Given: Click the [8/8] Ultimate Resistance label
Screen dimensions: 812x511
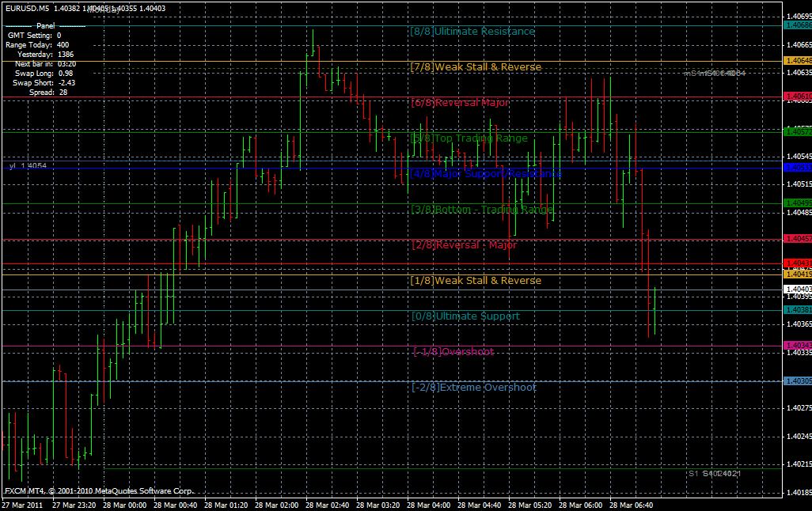Looking at the screenshot, I should point(472,31).
